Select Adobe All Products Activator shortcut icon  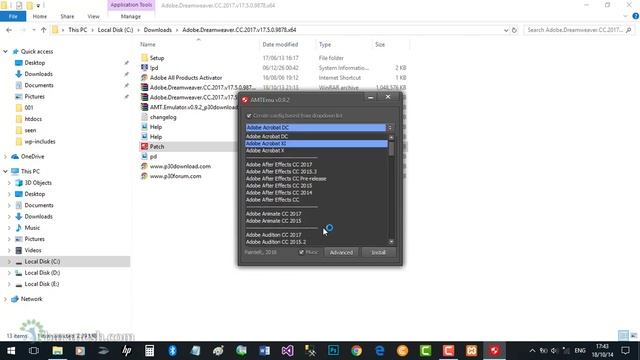pos(144,78)
